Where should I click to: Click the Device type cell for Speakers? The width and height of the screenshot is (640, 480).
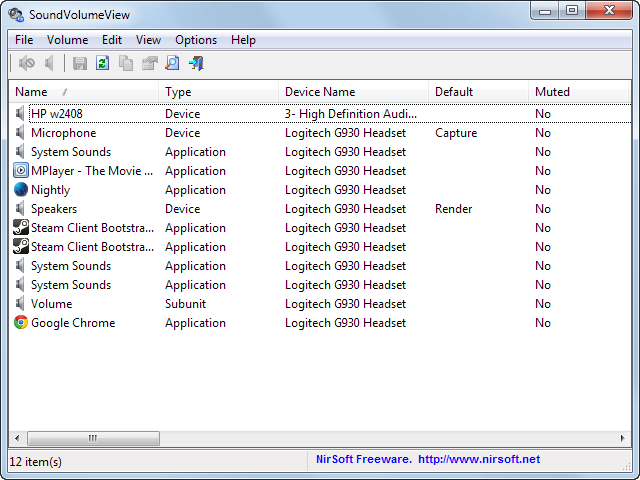182,209
